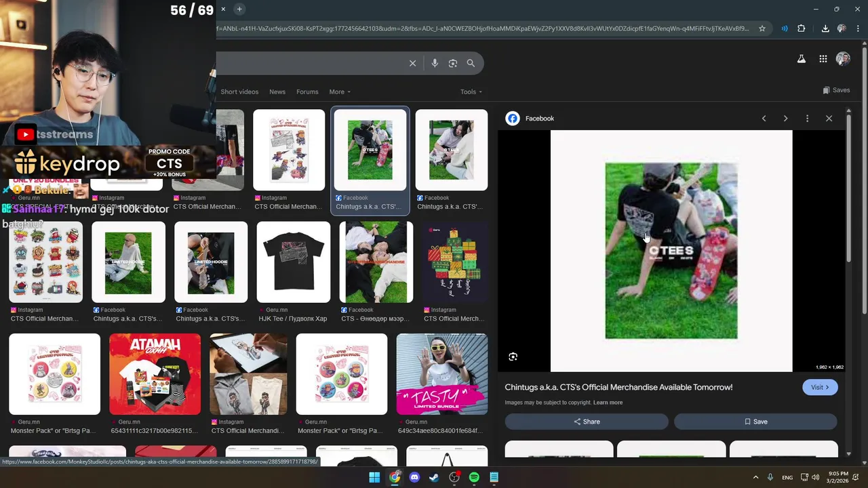Open Google account avatar on page
The width and height of the screenshot is (868, 488).
pyautogui.click(x=843, y=59)
